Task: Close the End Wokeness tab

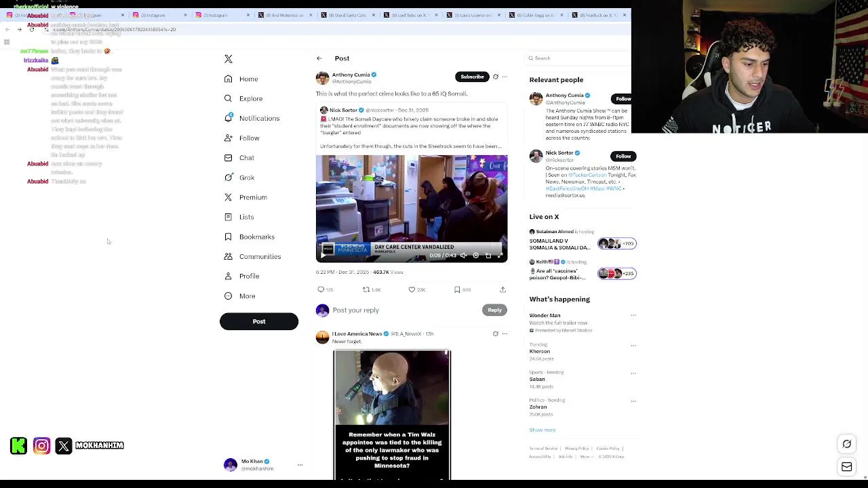Action: pyautogui.click(x=310, y=15)
